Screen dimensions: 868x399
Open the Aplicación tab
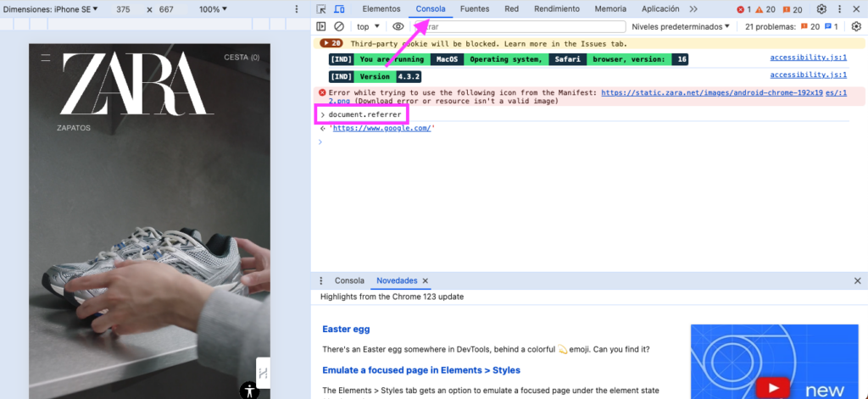click(660, 8)
